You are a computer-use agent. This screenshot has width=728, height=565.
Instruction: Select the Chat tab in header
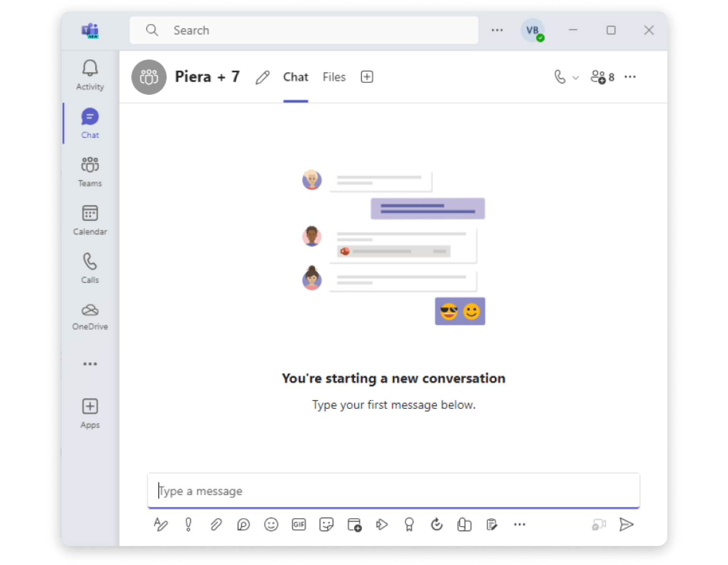295,77
